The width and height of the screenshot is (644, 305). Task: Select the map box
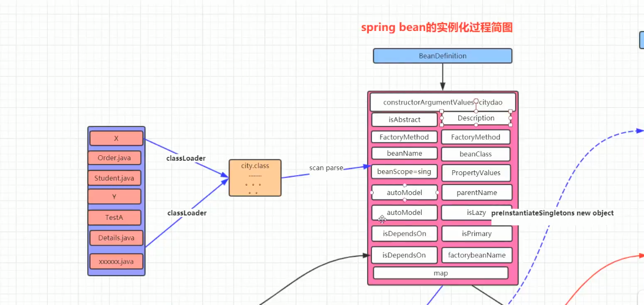441,273
